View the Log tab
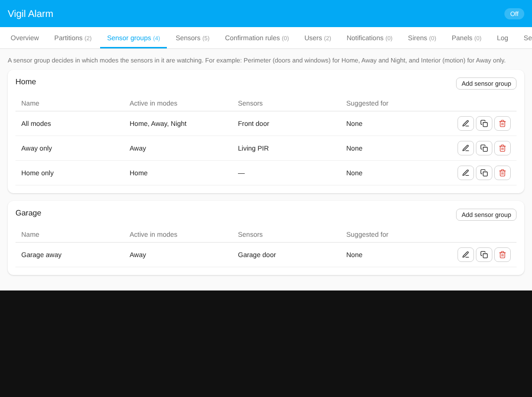 point(502,38)
